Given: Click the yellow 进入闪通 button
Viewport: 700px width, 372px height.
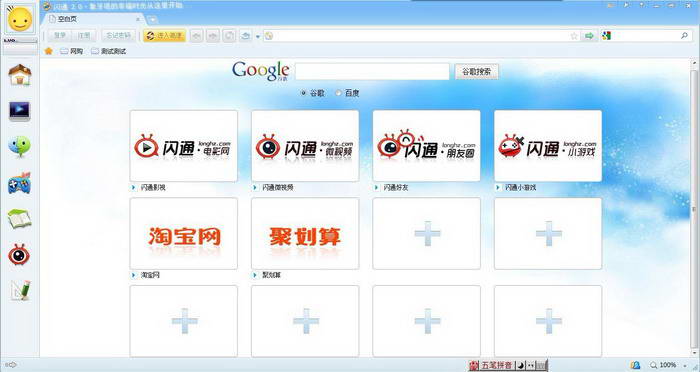Looking at the screenshot, I should [x=164, y=36].
